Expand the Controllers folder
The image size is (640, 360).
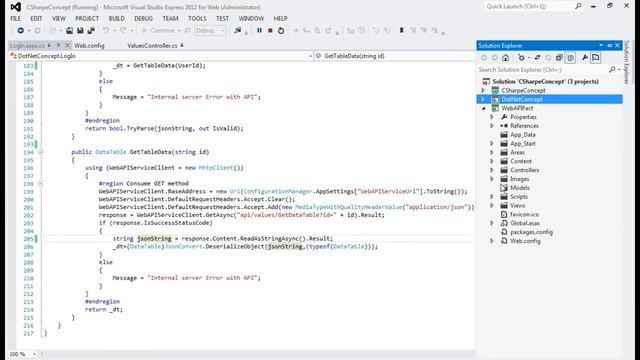pos(492,170)
